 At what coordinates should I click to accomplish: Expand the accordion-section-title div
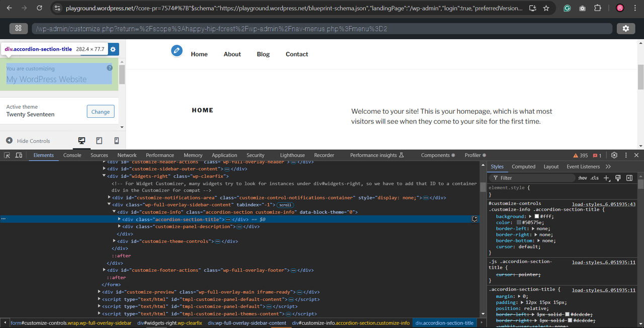pyautogui.click(x=120, y=219)
